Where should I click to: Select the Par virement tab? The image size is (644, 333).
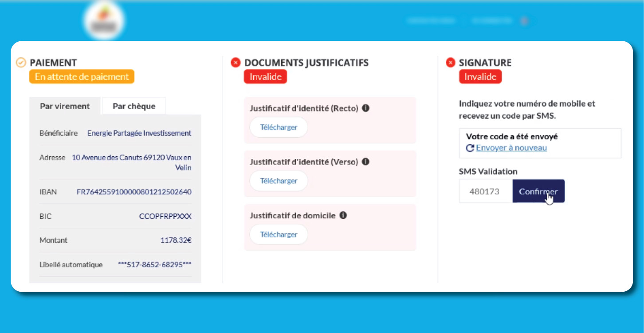pos(65,106)
